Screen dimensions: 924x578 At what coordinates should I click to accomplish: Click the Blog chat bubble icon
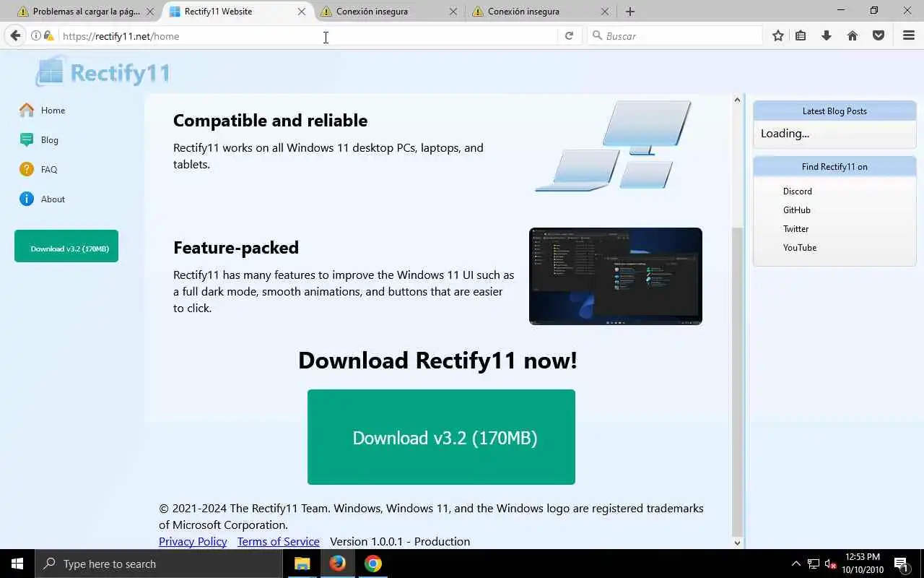(x=27, y=139)
